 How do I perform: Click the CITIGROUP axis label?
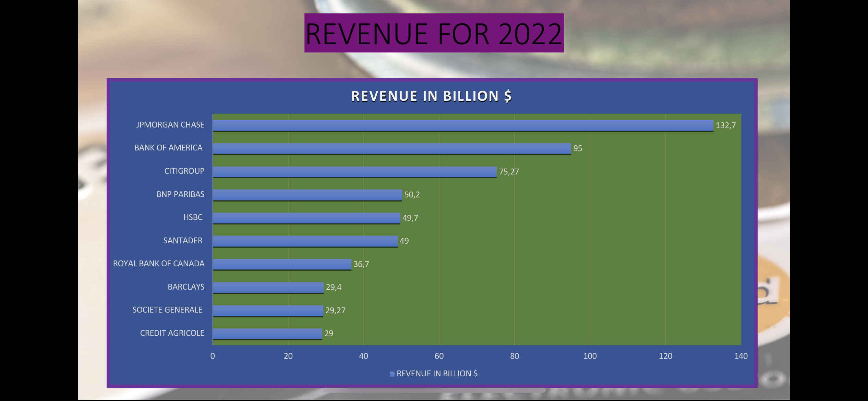[x=184, y=171]
